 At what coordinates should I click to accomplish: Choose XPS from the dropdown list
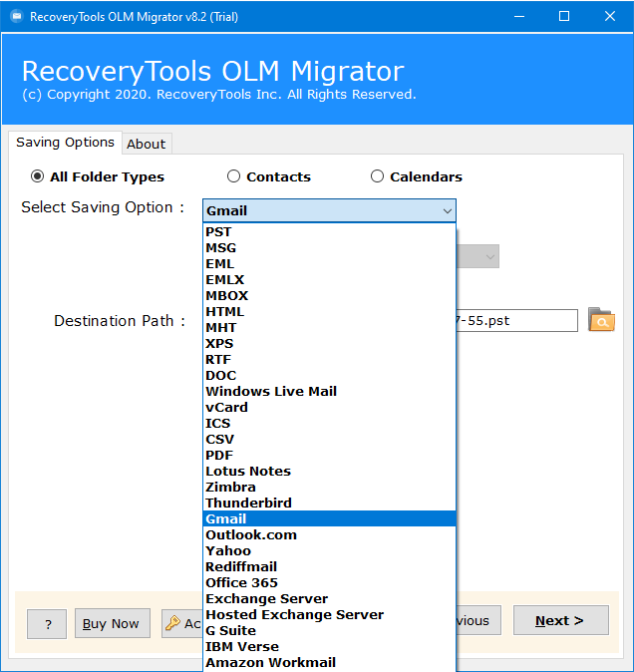pyautogui.click(x=329, y=343)
